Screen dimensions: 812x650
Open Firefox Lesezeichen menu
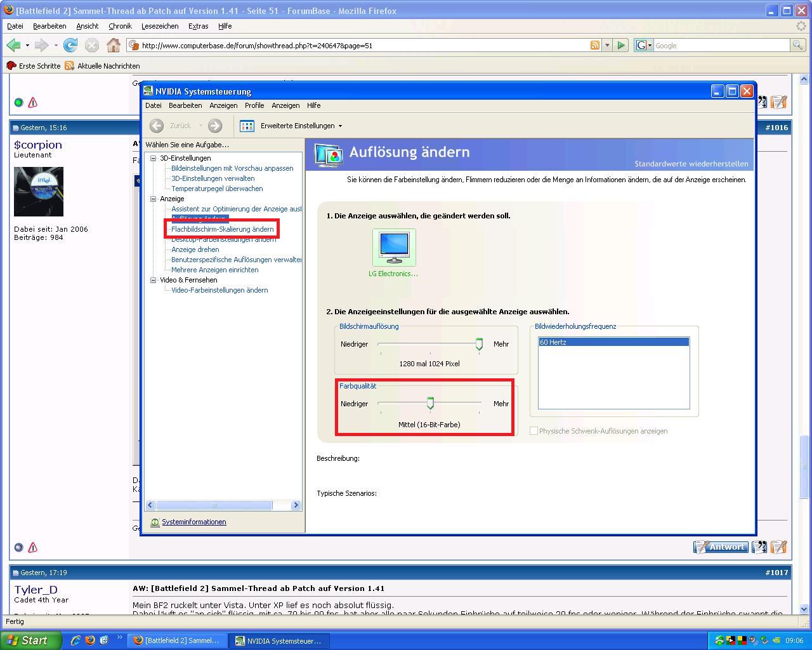tap(160, 26)
